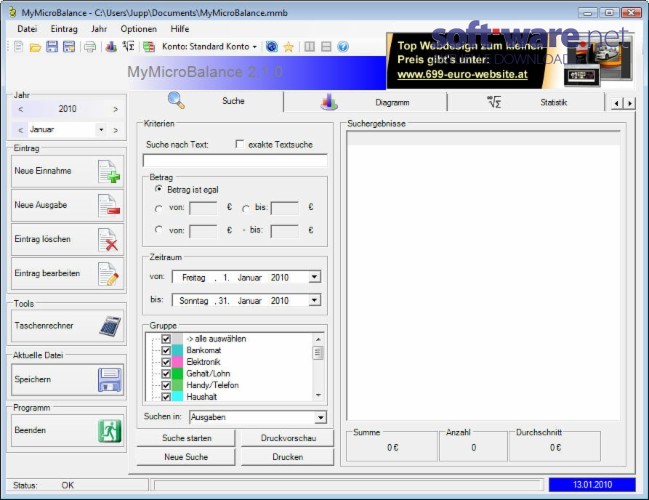Viewport: 649px width, 500px height.
Task: Click the first 'von' amount input field
Action: click(x=203, y=208)
